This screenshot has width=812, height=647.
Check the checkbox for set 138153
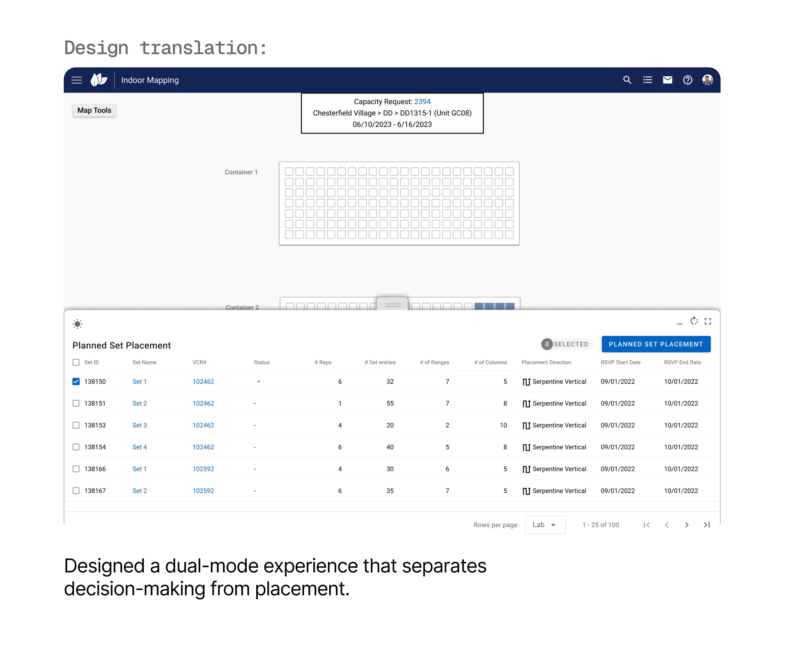coord(76,425)
